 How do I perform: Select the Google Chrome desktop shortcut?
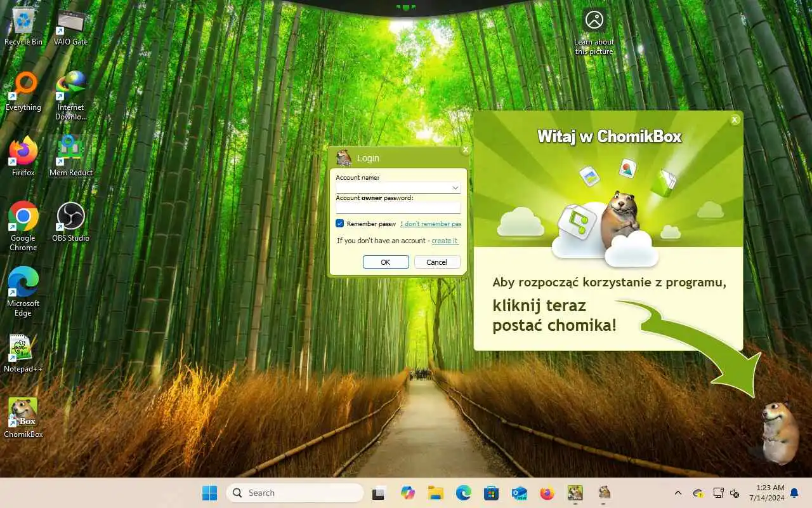23,227
